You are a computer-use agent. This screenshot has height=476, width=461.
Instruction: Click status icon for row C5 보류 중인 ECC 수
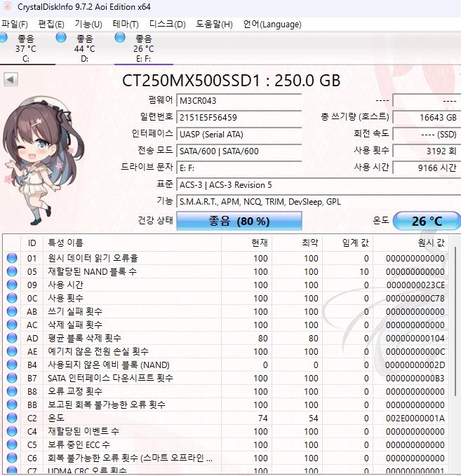tap(12, 444)
